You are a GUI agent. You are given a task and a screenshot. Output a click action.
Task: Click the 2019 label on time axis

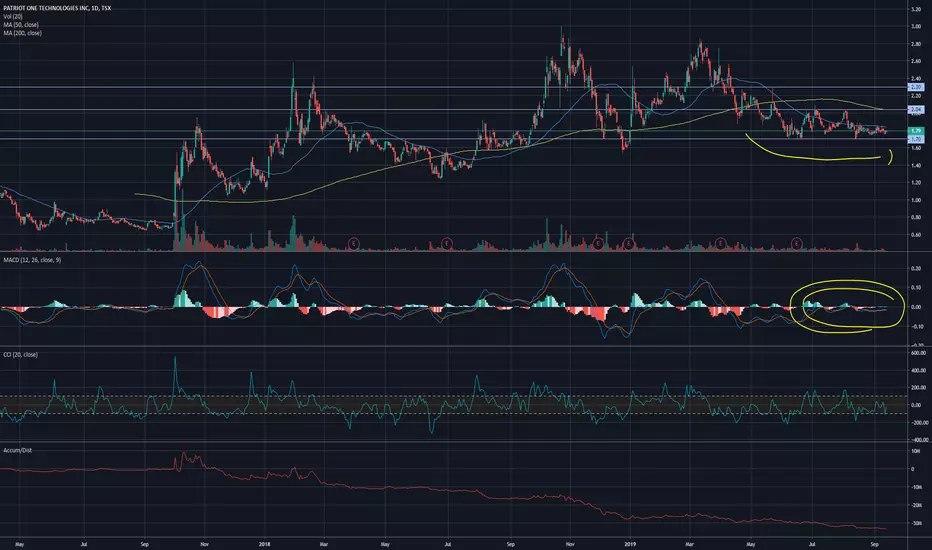(629, 544)
